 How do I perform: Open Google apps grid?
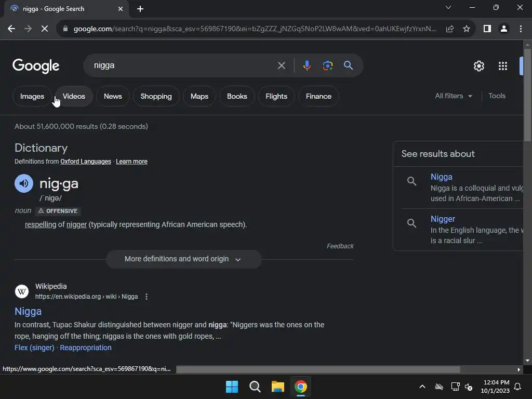tap(503, 66)
